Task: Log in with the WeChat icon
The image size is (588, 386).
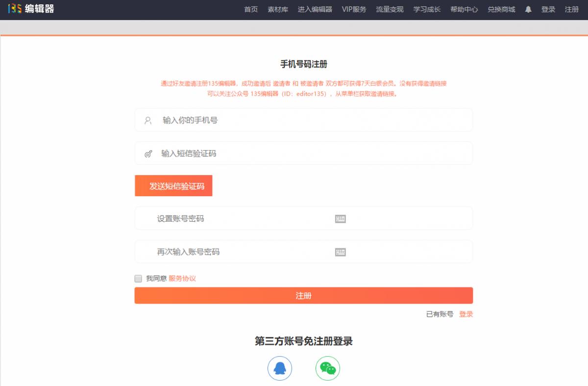Action: point(327,368)
